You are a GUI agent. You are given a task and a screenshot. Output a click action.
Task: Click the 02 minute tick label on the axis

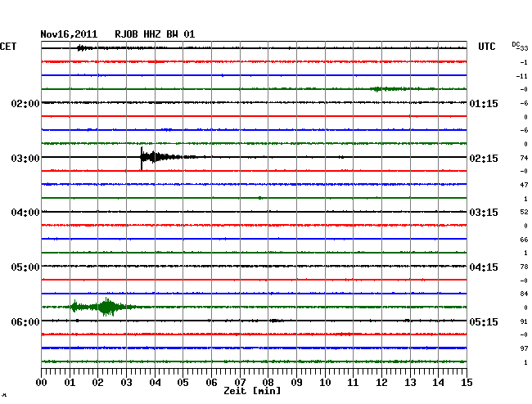[97, 382]
